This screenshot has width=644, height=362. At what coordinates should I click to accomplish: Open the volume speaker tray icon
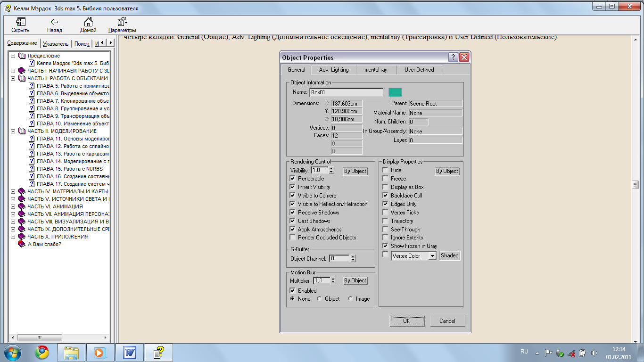[x=594, y=353]
